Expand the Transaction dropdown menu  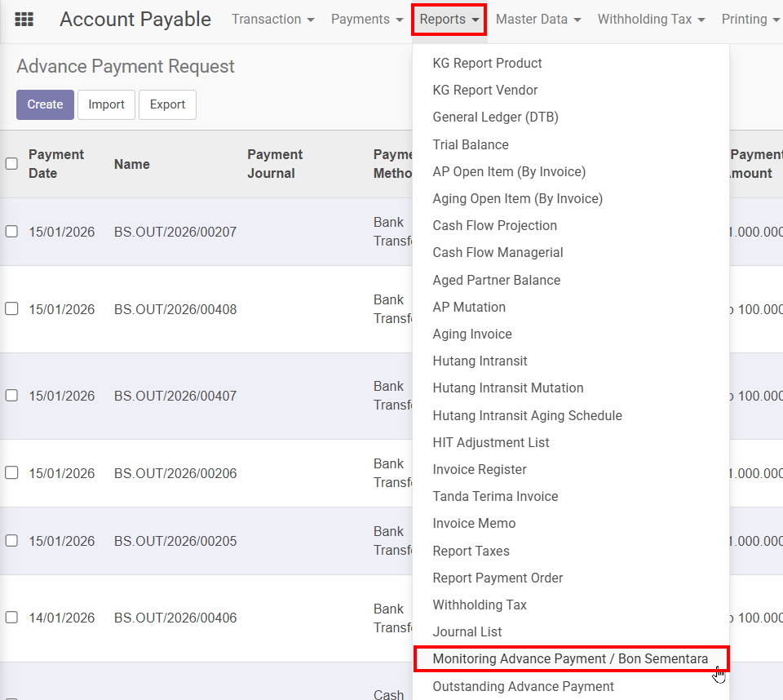(272, 20)
